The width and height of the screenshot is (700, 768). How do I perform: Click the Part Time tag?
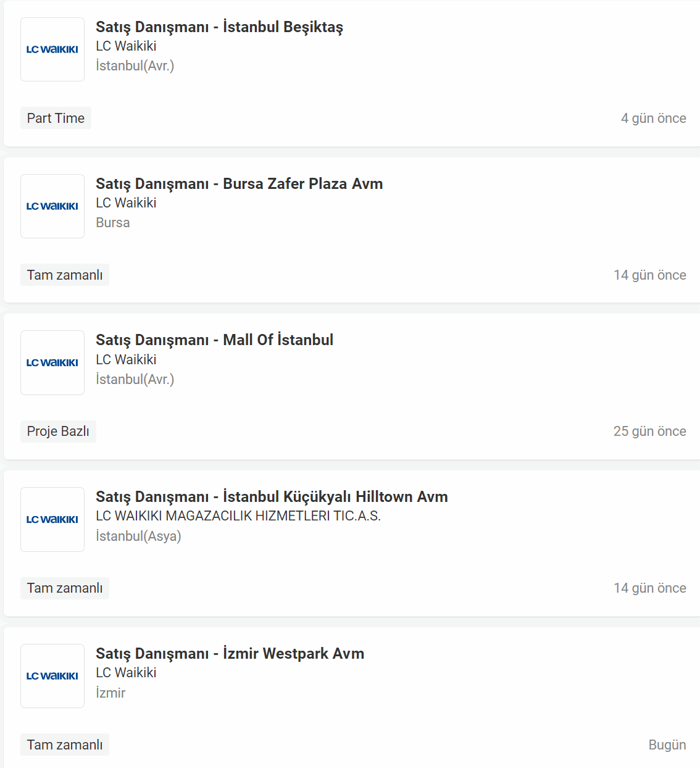(x=56, y=118)
